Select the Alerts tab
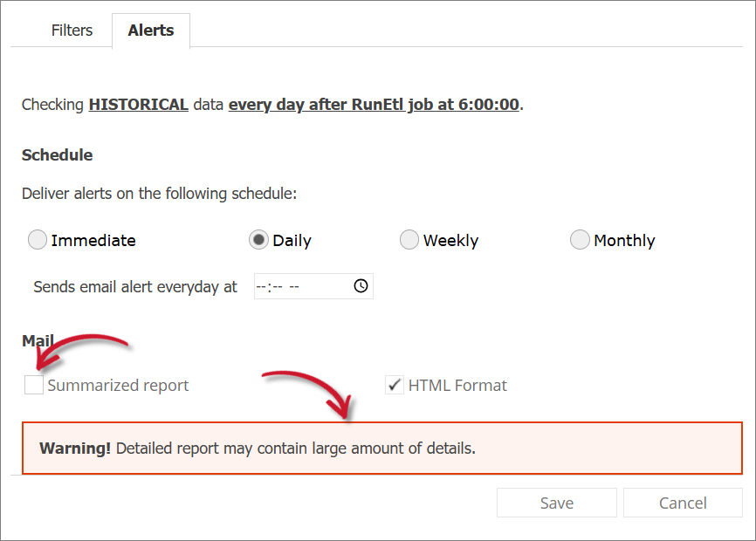This screenshot has width=756, height=541. click(x=150, y=30)
